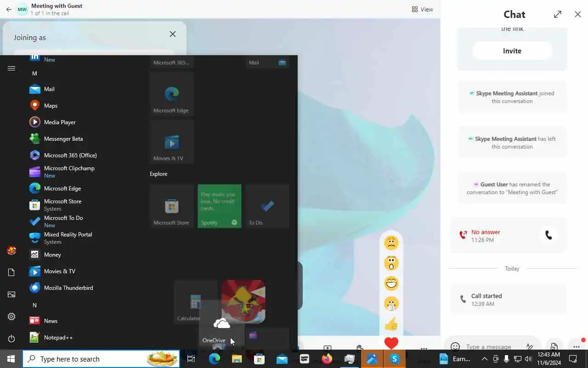Open News app from the app list
The width and height of the screenshot is (588, 368).
click(x=83, y=321)
